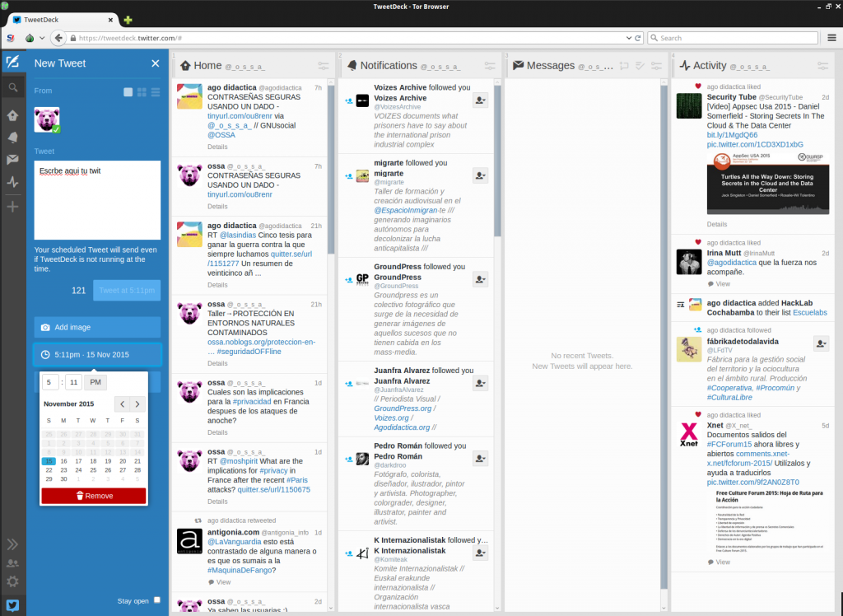This screenshot has width=843, height=616.
Task: Open search from the sidebar magnifier icon
Action: tap(12, 87)
